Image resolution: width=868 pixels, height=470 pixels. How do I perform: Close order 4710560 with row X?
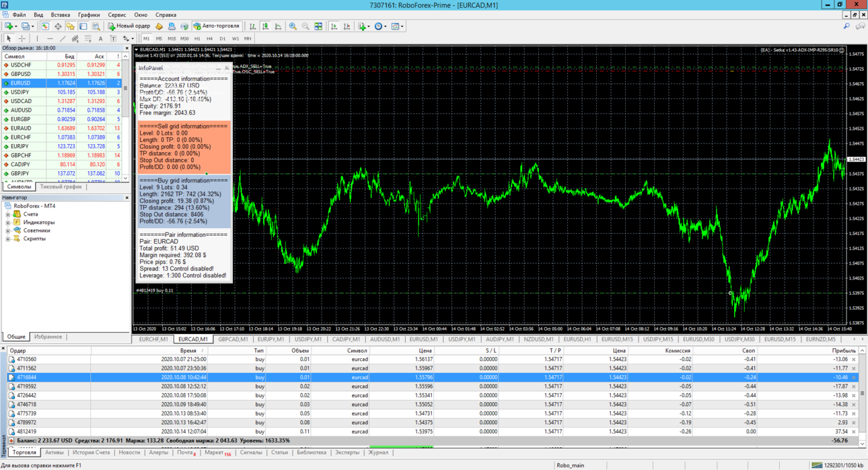(x=854, y=360)
